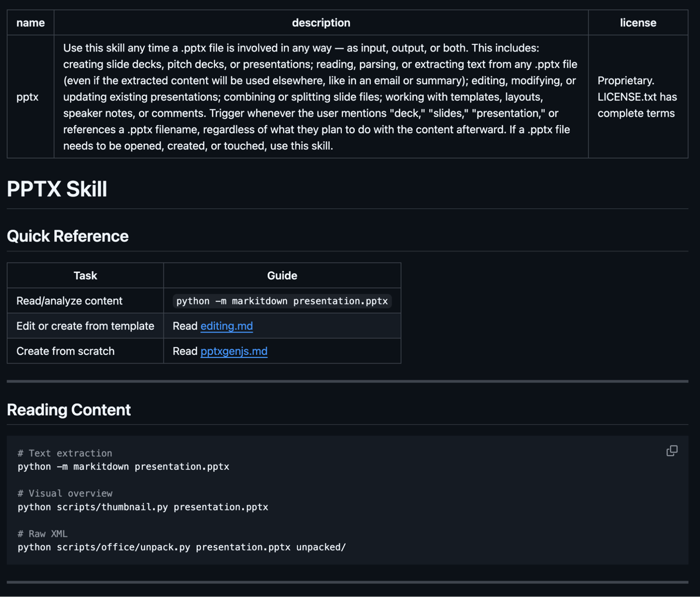Click the unpack.py command line

pyautogui.click(x=181, y=547)
